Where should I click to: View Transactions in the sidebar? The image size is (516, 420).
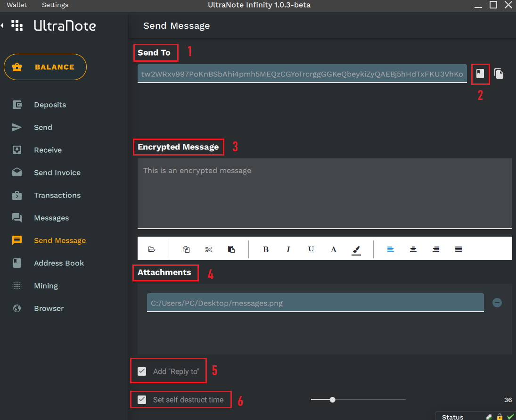click(x=57, y=195)
